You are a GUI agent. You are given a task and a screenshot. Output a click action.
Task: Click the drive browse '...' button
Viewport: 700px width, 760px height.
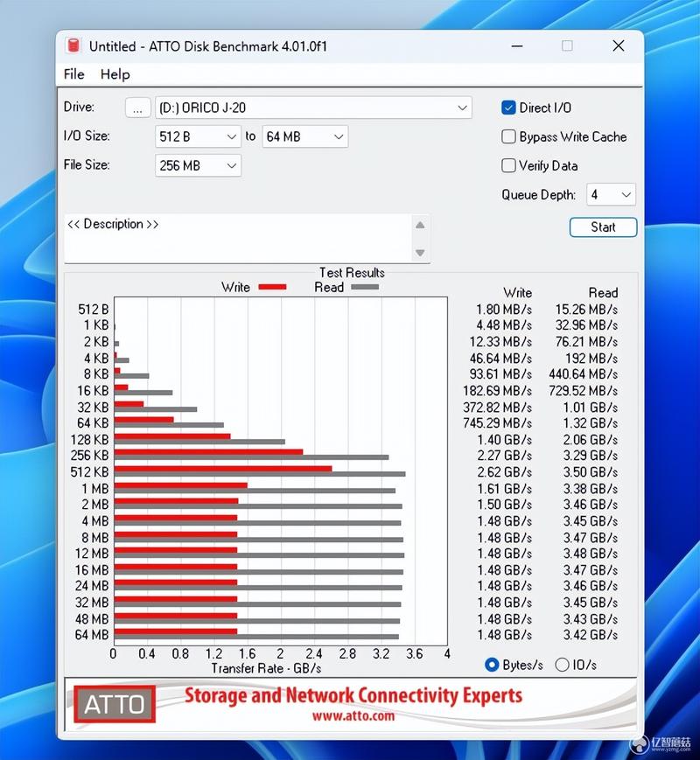coord(137,108)
